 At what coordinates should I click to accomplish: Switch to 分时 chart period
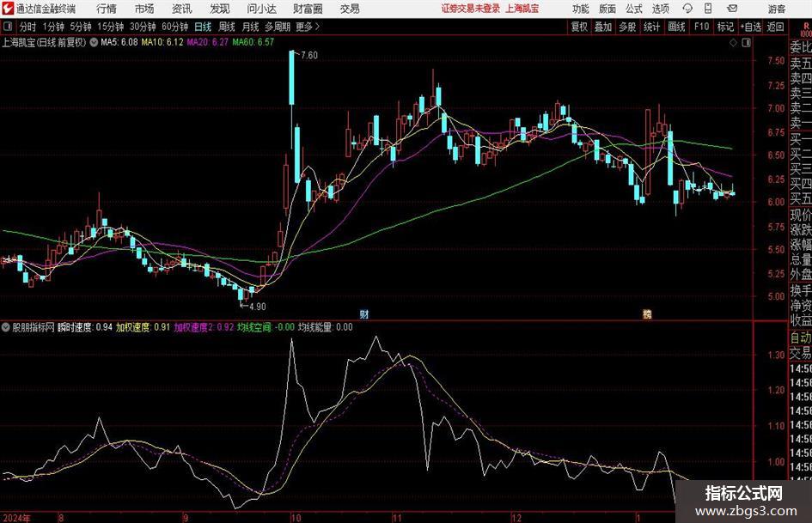click(28, 27)
